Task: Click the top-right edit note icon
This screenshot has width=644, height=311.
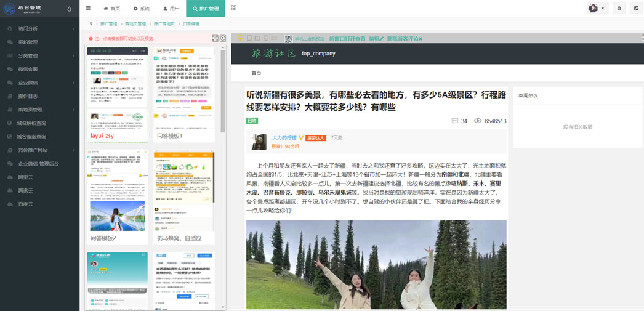Action: (x=637, y=9)
